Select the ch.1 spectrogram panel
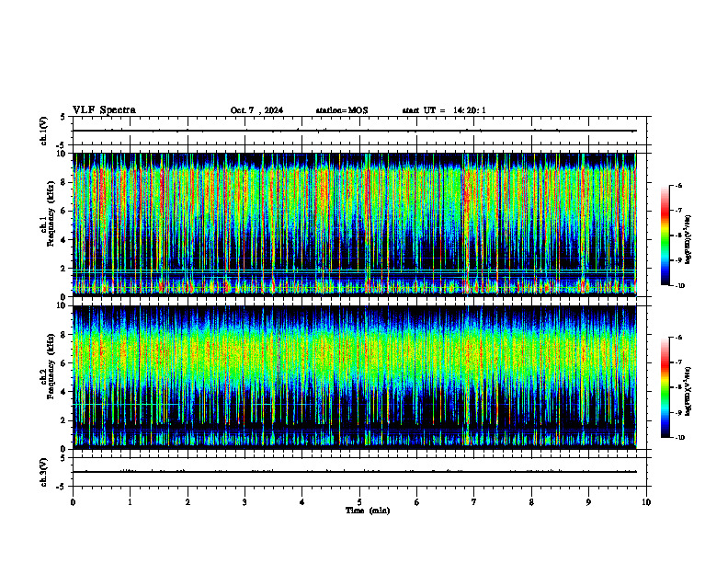Screen dimensions: 728x563 pyautogui.click(x=355, y=224)
